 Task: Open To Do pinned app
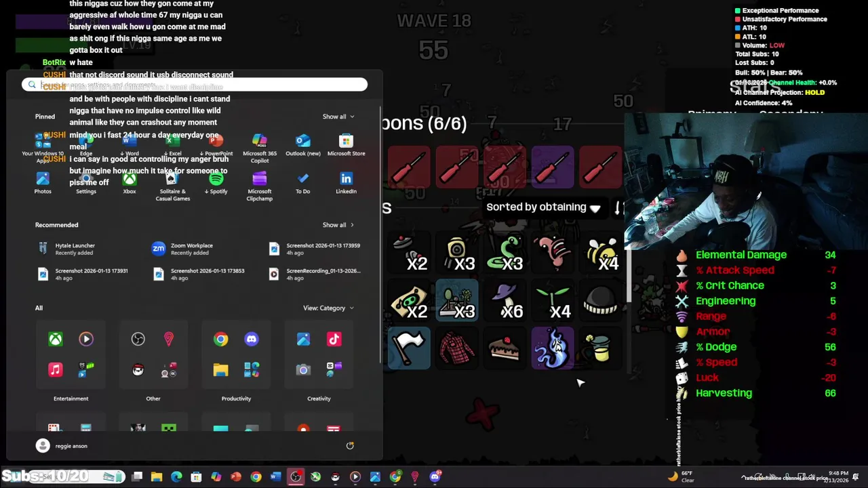pos(303,183)
